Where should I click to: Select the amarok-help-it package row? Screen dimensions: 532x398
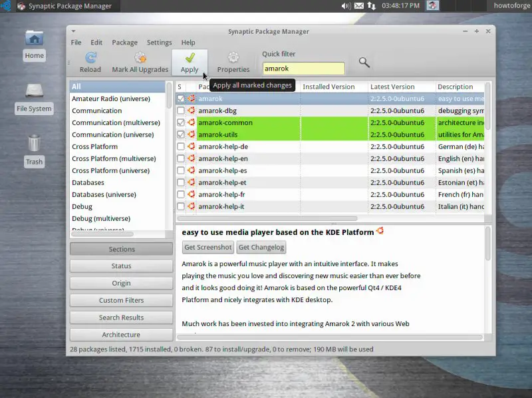click(330, 206)
